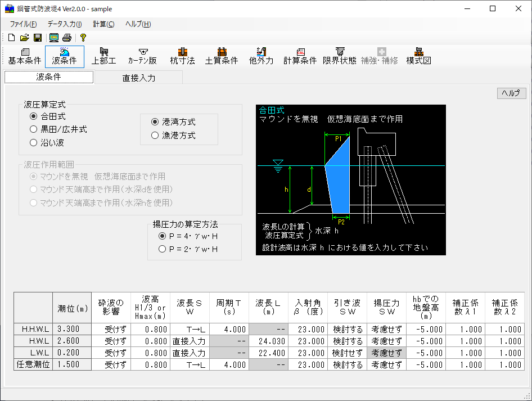532x401 pixels.
Task: Edit 任意潮位 tide level 1.500
Action: (x=72, y=364)
